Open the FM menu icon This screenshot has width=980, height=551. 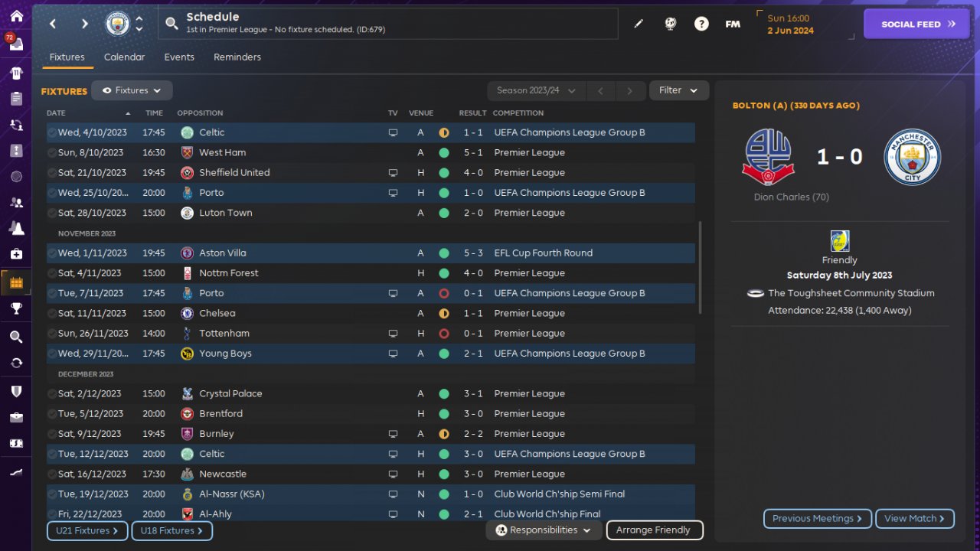(733, 24)
